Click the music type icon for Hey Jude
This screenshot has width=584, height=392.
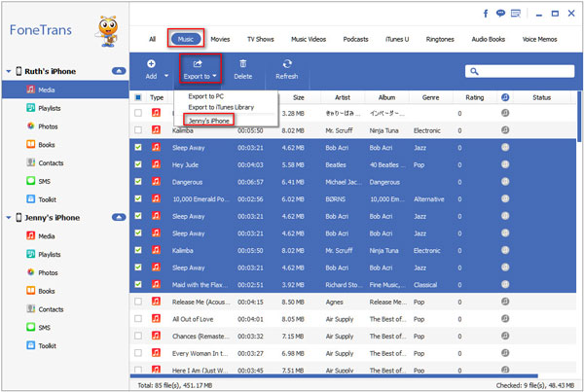156,164
